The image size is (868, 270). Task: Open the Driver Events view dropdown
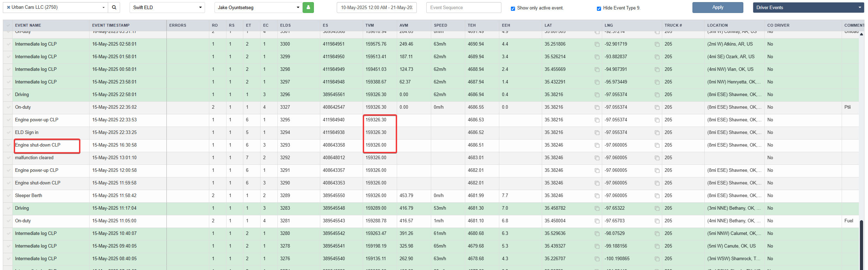point(808,7)
